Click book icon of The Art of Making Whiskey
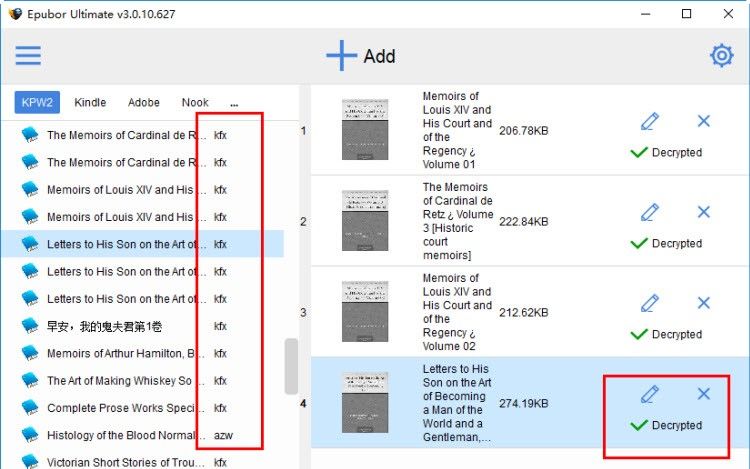This screenshot has height=469, width=750. tap(30, 381)
